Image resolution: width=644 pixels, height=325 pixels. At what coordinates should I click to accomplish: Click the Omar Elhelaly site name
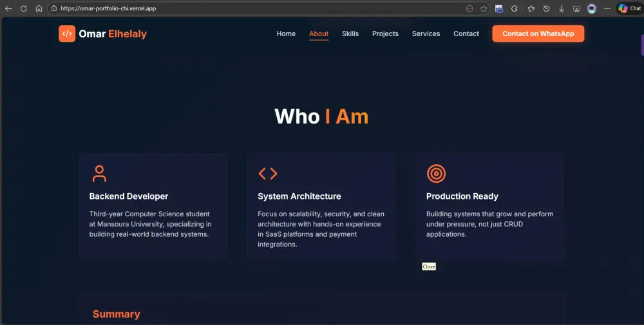point(113,33)
